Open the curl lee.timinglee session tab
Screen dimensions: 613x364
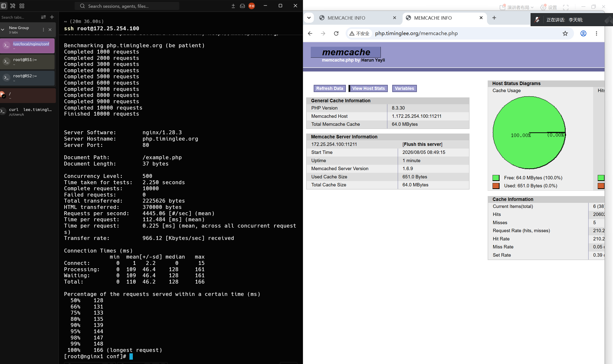(x=28, y=112)
